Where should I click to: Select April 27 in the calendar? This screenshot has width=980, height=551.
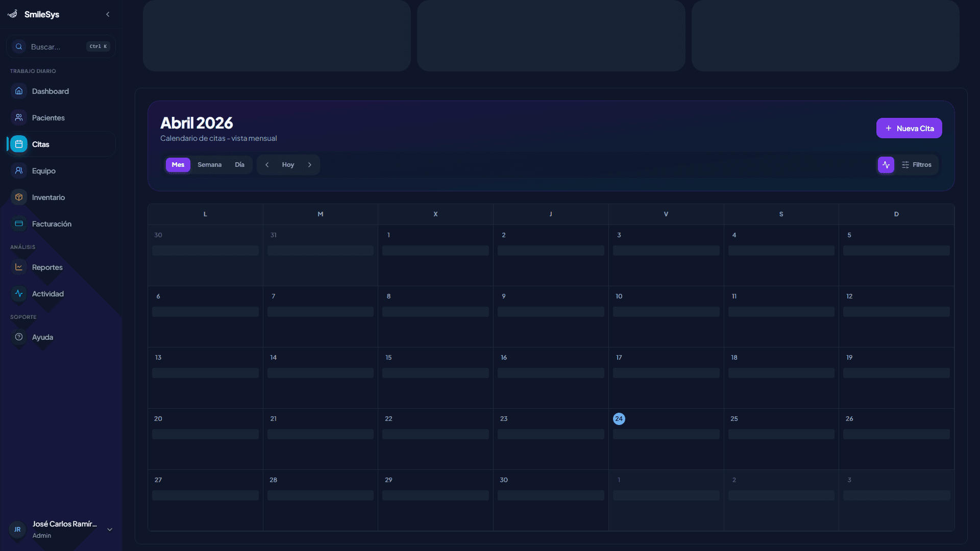point(205,500)
